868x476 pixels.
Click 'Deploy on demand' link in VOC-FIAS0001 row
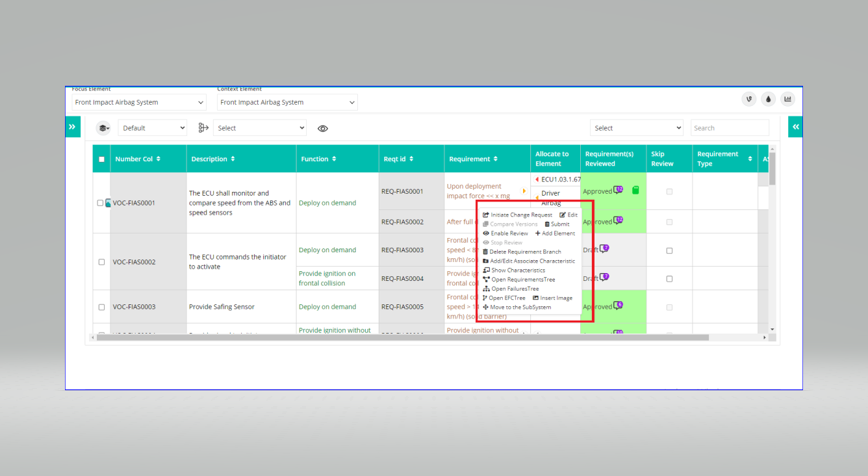click(327, 203)
